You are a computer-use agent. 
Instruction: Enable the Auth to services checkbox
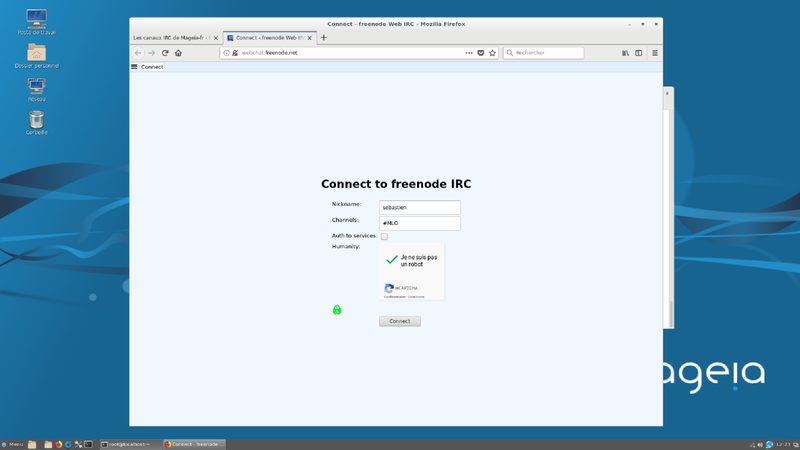coord(384,236)
